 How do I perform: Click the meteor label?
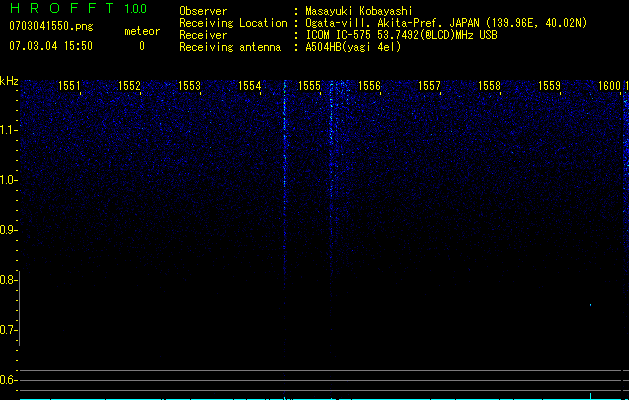[142, 31]
